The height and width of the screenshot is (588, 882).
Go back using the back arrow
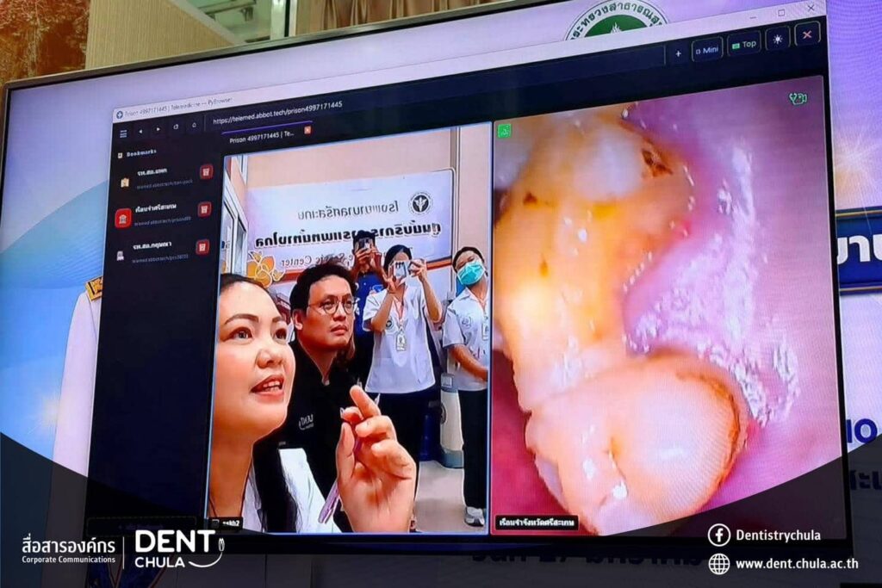click(x=140, y=132)
